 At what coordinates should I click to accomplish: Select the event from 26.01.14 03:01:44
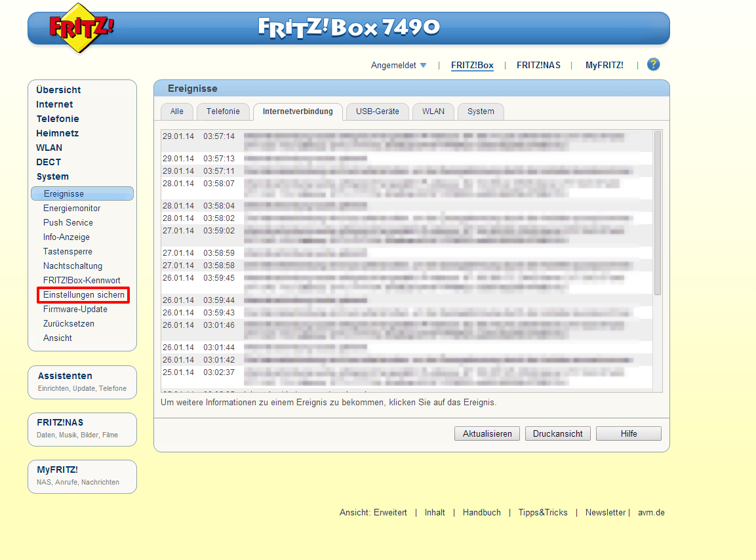407,348
